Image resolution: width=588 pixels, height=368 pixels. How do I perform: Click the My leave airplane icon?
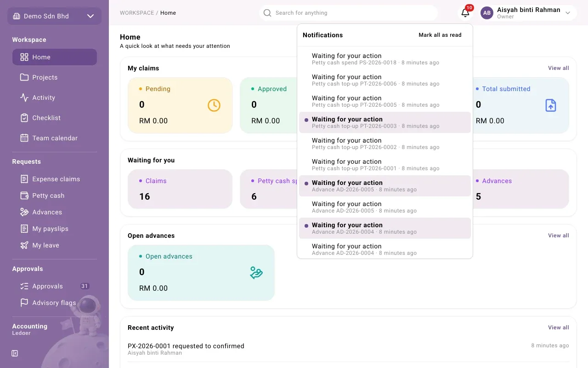pyautogui.click(x=24, y=245)
